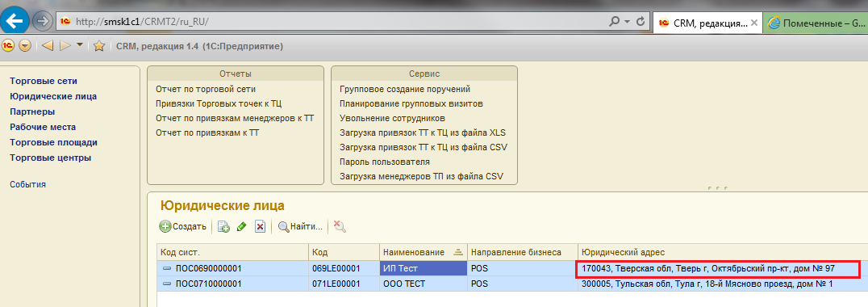Viewport: 868px width, 307px height.
Task: Select POS cell in ООО ТЕСТ row
Action: 523,284
